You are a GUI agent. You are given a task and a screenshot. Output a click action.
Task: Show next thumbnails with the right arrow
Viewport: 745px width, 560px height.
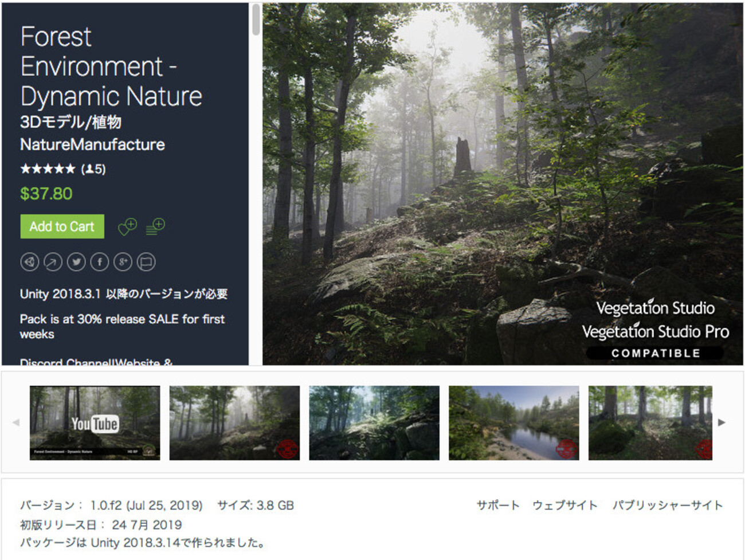pos(722,422)
